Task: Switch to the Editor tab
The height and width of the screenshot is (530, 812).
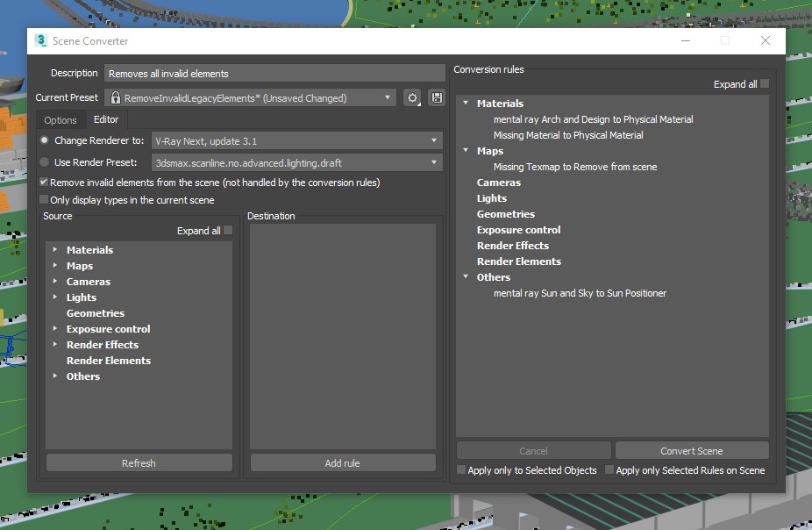Action: [106, 119]
